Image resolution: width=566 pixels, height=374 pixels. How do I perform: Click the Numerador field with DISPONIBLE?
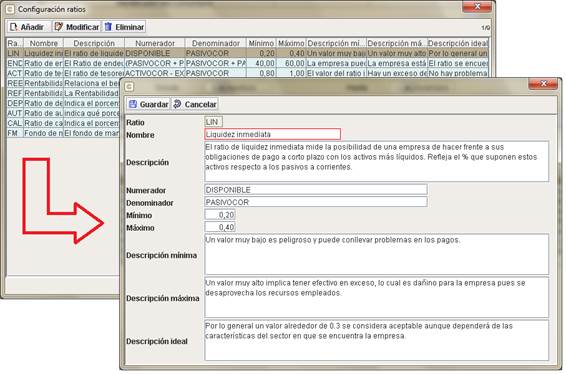point(316,190)
